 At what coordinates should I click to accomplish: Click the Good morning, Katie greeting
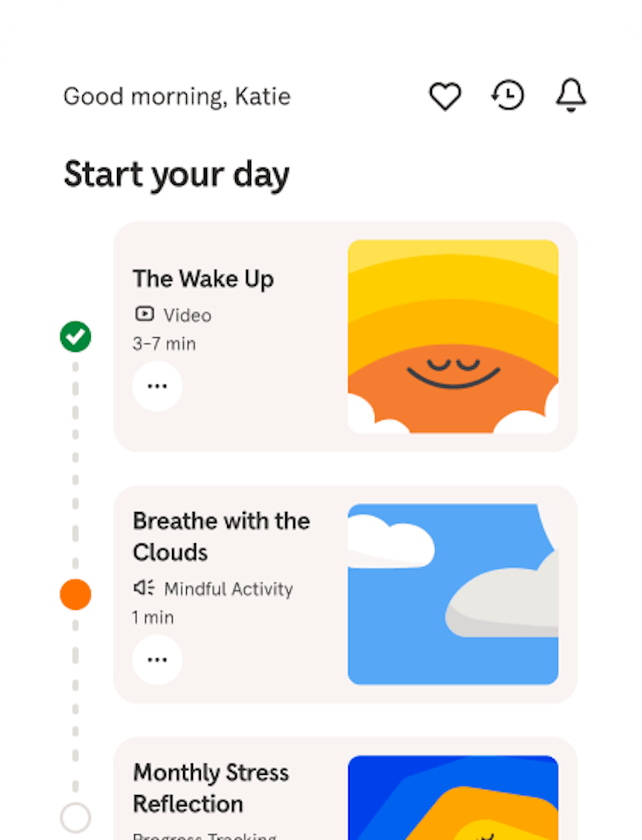point(177,97)
